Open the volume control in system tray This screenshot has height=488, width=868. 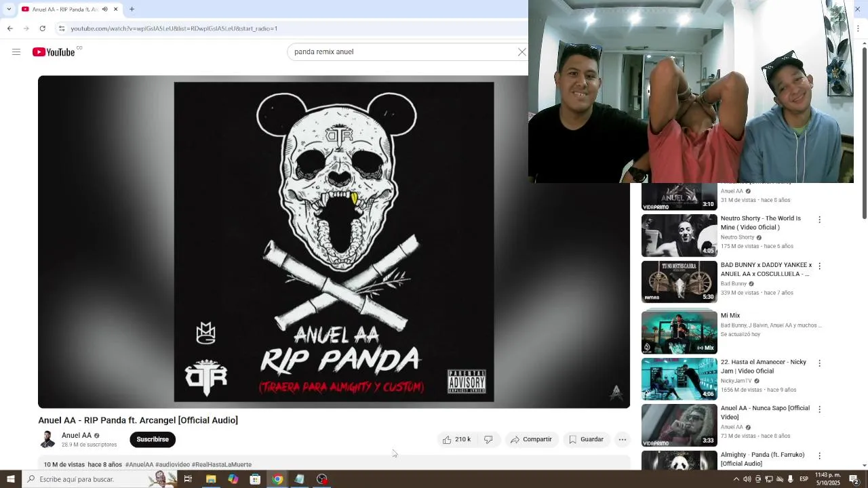(747, 479)
